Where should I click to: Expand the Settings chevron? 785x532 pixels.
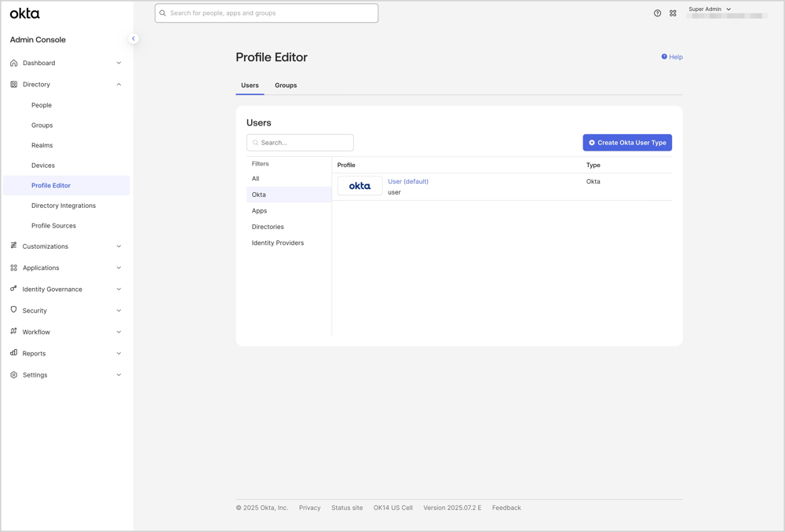tap(119, 375)
